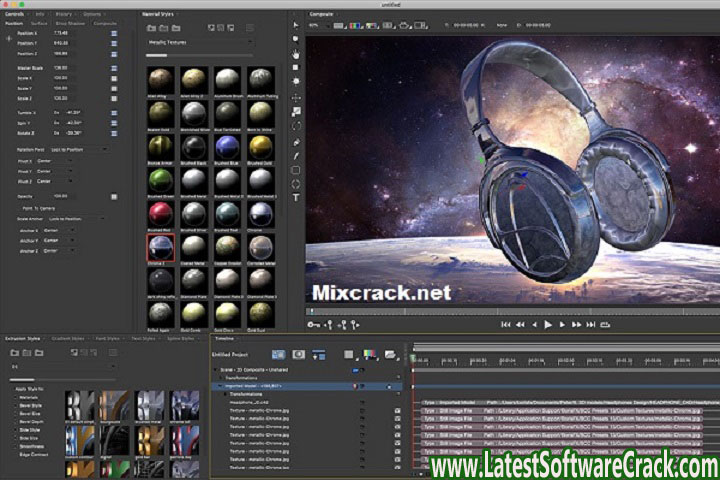The height and width of the screenshot is (480, 720).
Task: Select the Text tool in the tool strip
Action: point(296,198)
